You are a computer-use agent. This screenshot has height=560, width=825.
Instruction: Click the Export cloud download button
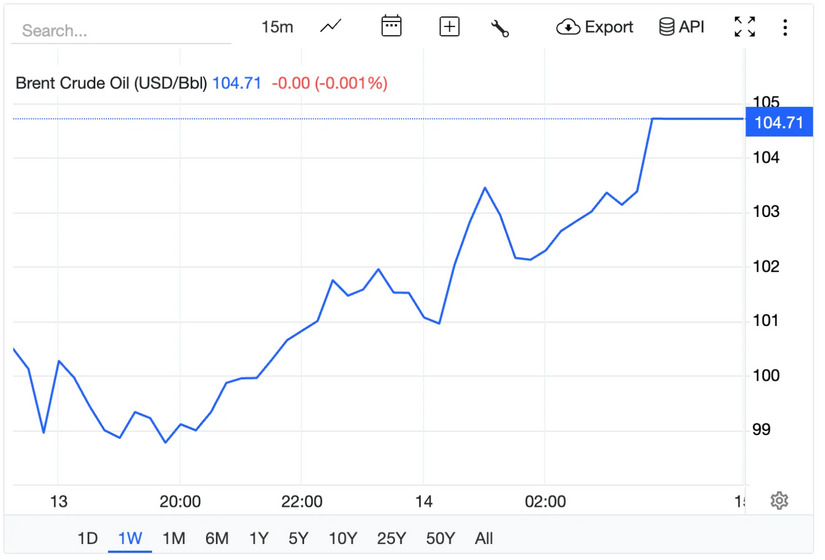595,27
